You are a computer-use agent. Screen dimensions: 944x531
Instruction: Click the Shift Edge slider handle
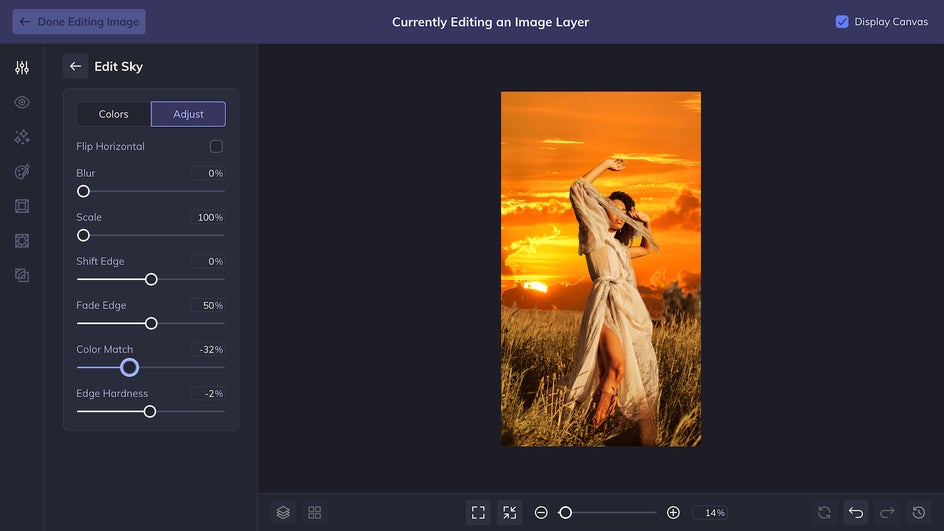[151, 279]
